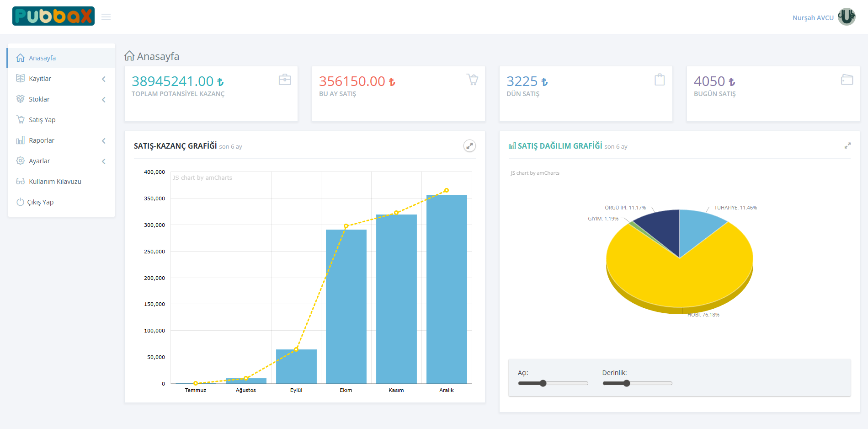Click the Nurşah AVCU username link

coord(813,18)
